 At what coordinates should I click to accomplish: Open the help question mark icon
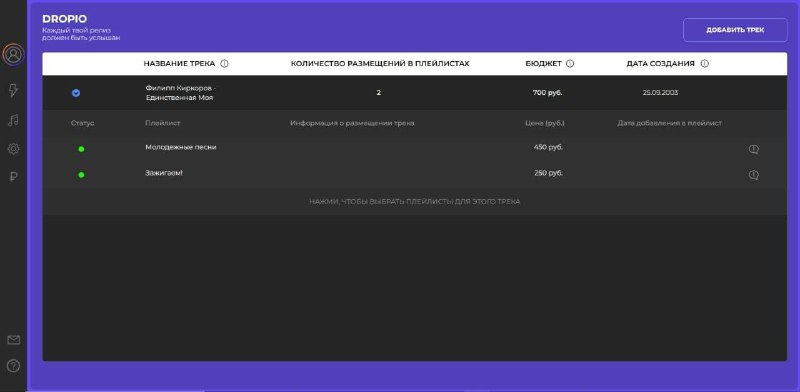[14, 366]
